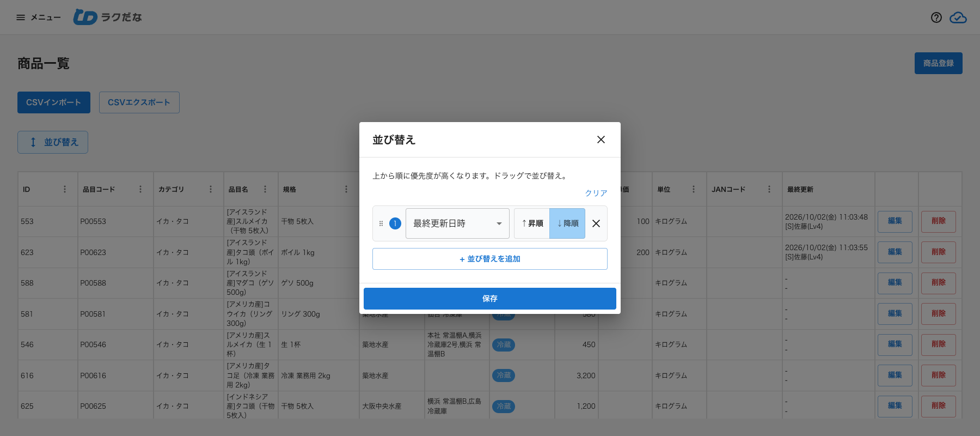This screenshot has height=436, width=980.
Task: Open the JANコード column options menu
Action: (x=769, y=189)
